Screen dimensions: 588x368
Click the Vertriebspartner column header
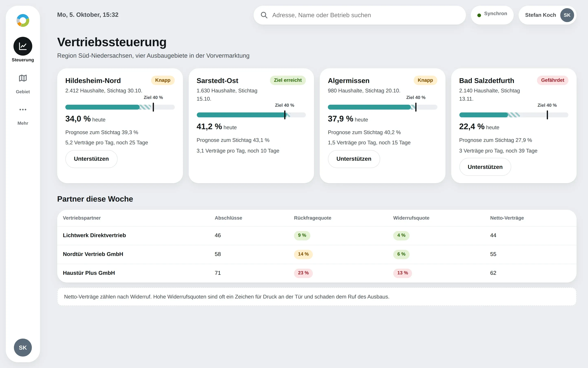(x=82, y=218)
